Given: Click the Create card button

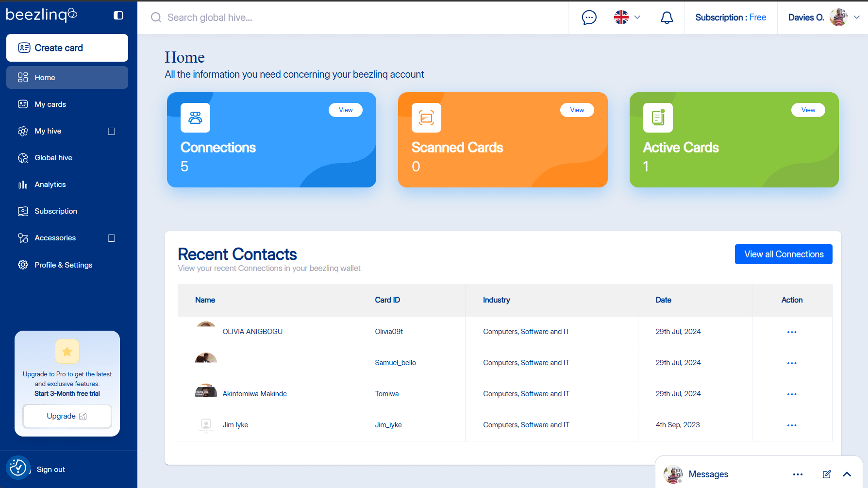Looking at the screenshot, I should tap(67, 48).
